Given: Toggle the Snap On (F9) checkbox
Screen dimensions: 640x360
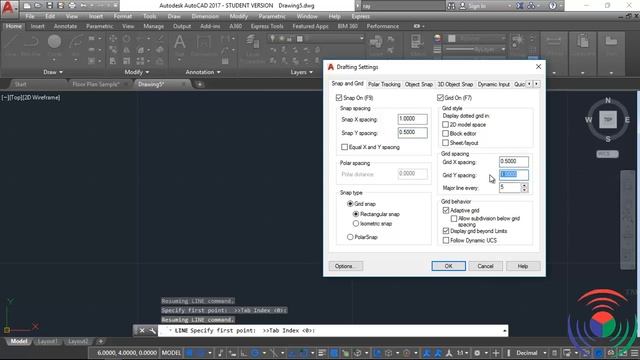Looking at the screenshot, I should (339, 98).
